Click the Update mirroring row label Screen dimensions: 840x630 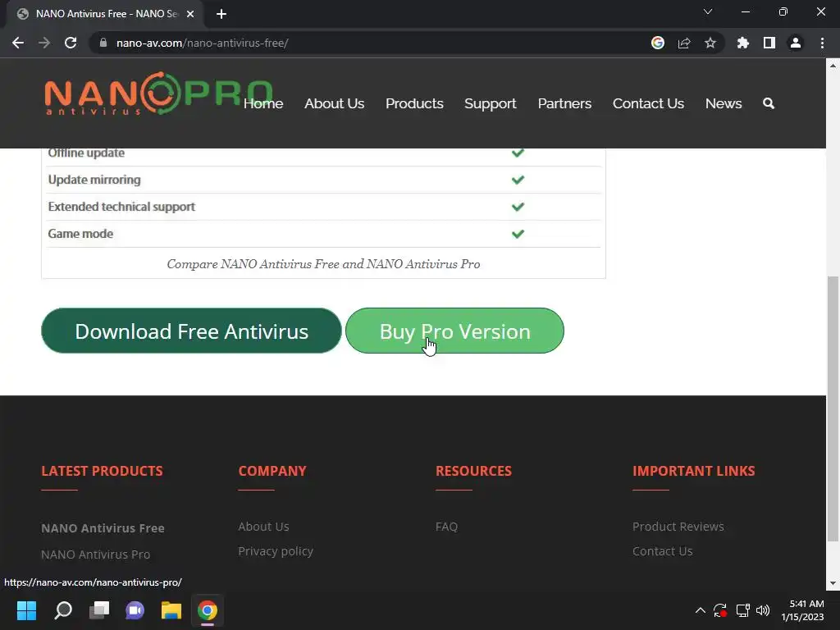coord(94,180)
